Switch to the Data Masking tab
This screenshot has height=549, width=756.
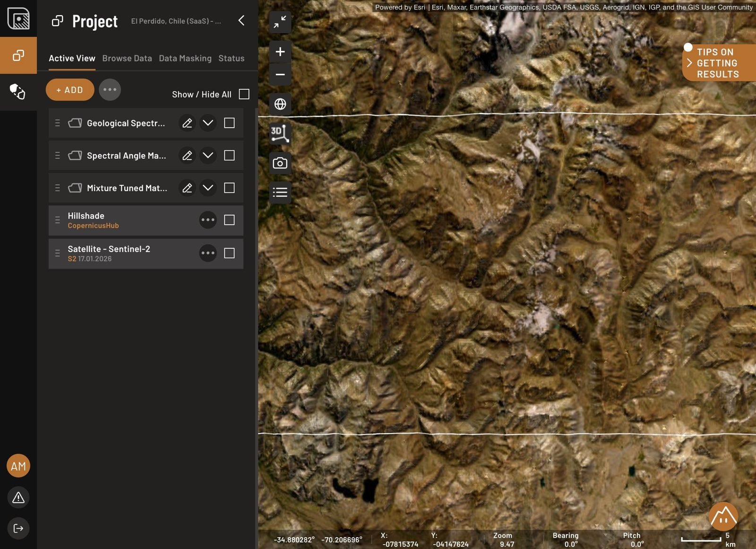click(x=185, y=59)
